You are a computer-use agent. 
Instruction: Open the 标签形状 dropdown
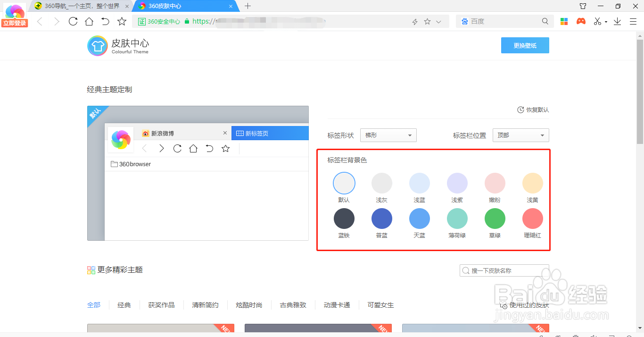click(388, 135)
